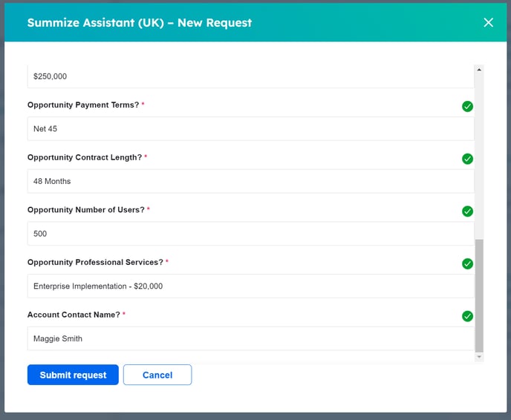This screenshot has width=511, height=420.
Task: Click the green checkmark beside Opportunity Payment Terms
Action: pyautogui.click(x=467, y=106)
